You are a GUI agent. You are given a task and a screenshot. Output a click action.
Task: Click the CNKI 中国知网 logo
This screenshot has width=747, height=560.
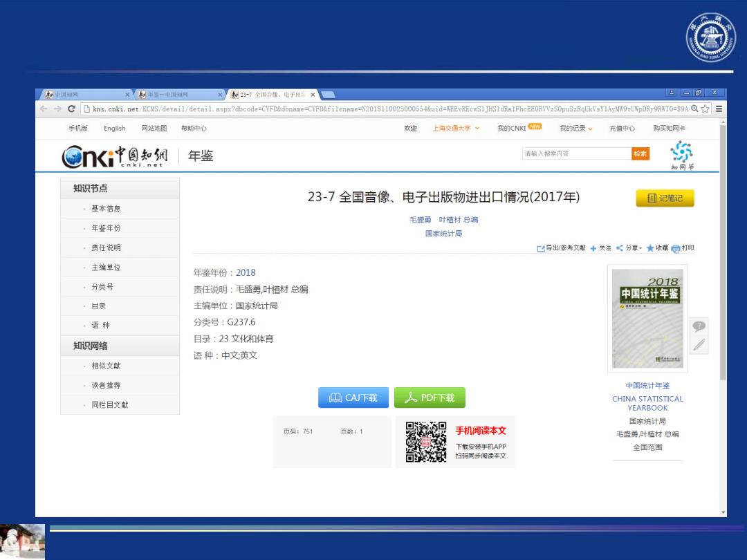(115, 157)
